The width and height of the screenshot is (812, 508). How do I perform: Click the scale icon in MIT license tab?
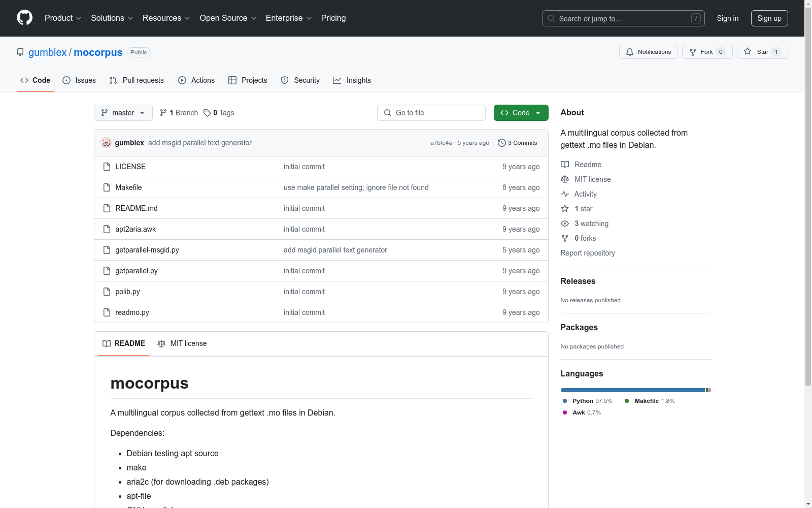click(161, 343)
